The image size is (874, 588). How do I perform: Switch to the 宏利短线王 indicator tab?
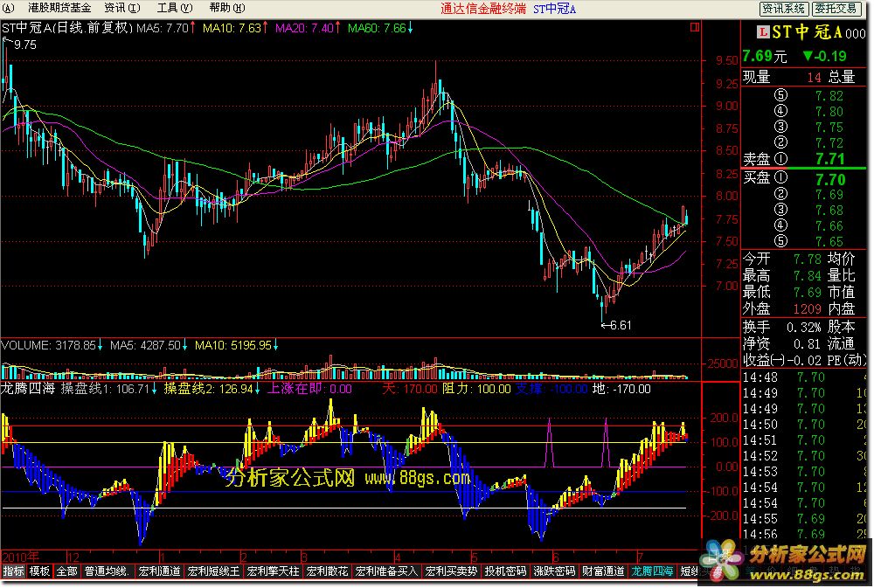point(213,571)
